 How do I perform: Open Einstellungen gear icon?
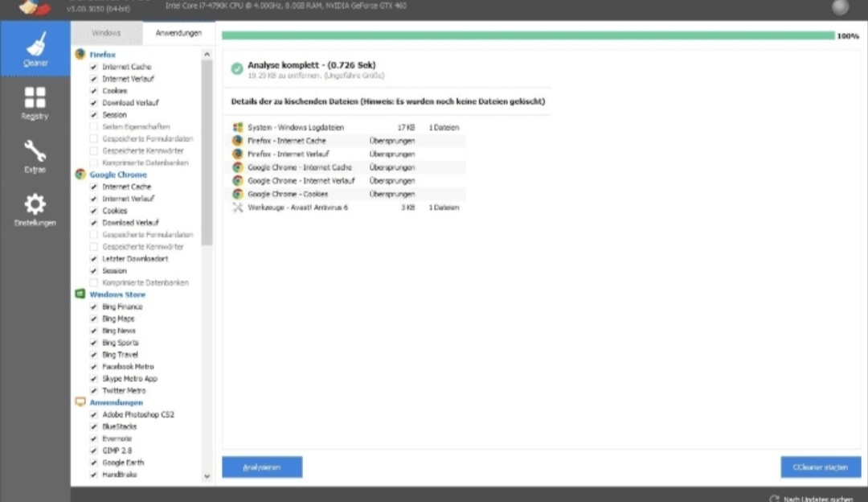(x=35, y=204)
